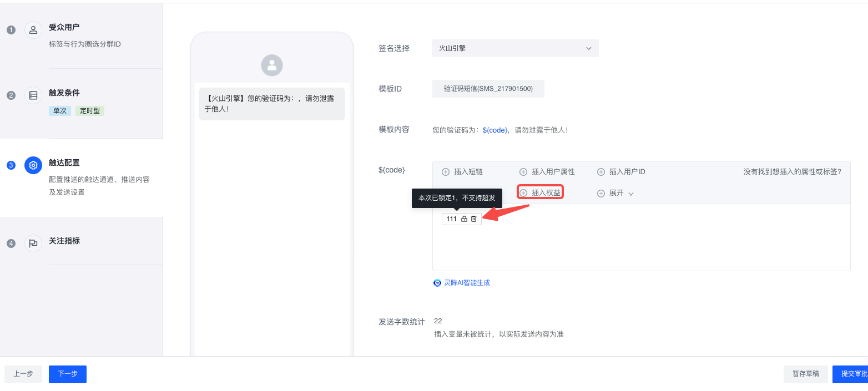The width and height of the screenshot is (868, 391).
Task: Open the 签名选择 dropdown showing 火山引擎
Action: tap(515, 48)
